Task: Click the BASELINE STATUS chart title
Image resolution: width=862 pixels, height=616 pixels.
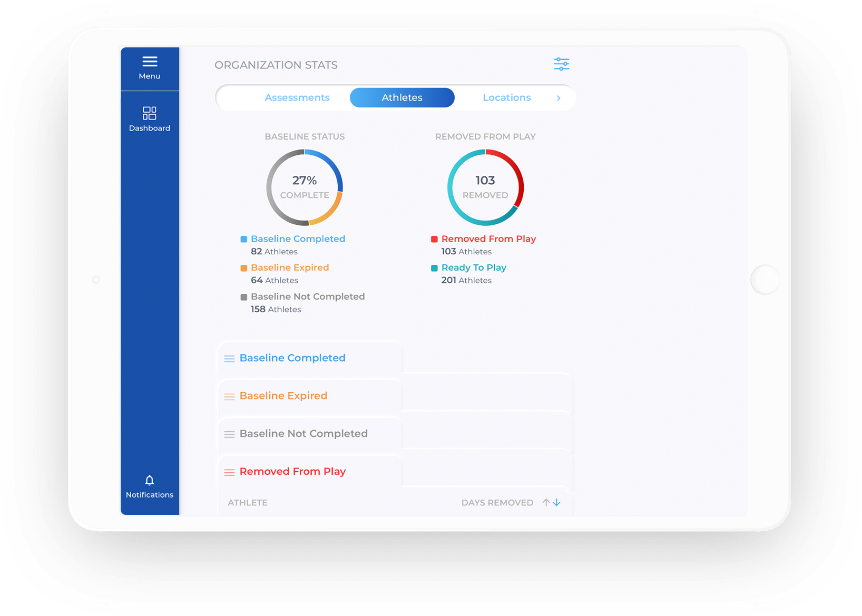Action: pos(305,136)
